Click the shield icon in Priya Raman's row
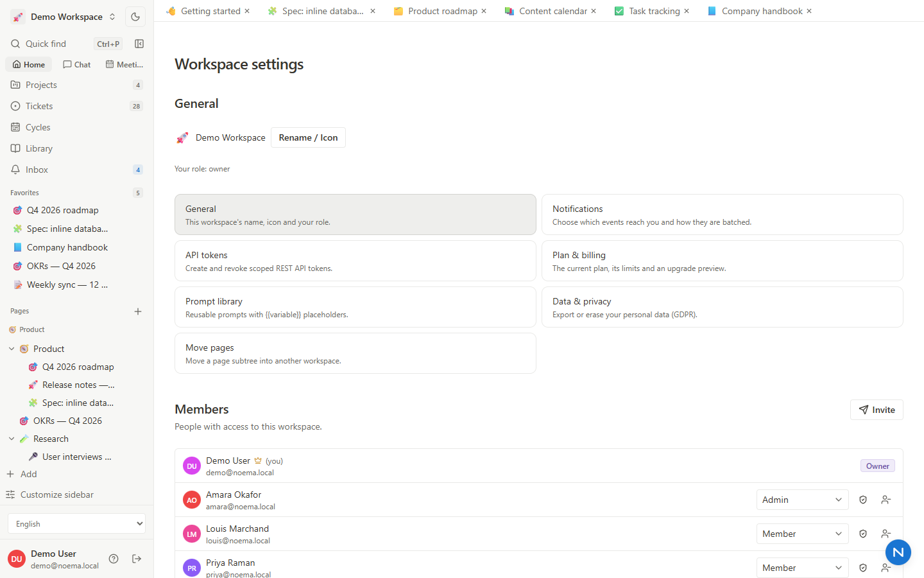The height and width of the screenshot is (578, 924). pyautogui.click(x=863, y=568)
